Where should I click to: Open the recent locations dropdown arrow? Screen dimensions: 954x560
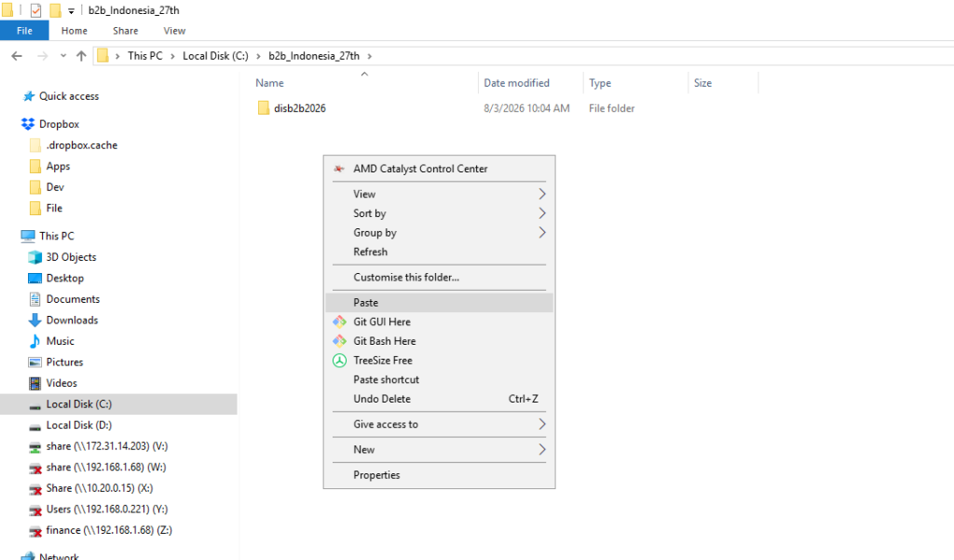pyautogui.click(x=63, y=56)
